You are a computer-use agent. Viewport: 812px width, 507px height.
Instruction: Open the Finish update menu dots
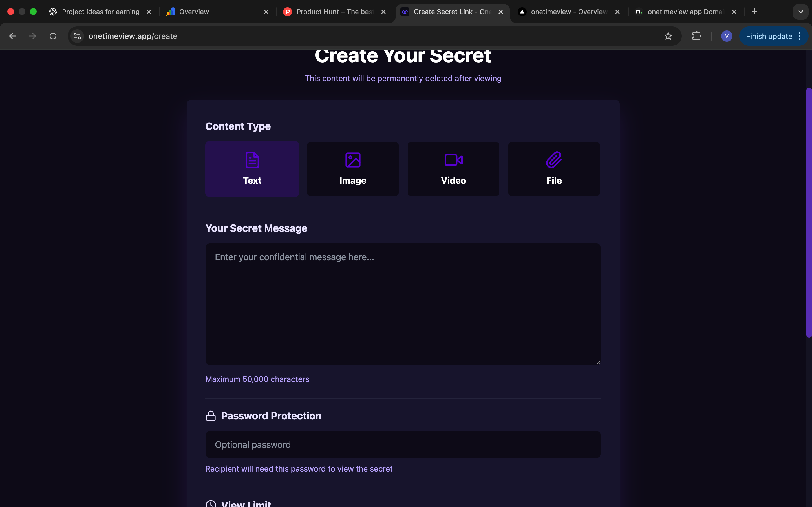[x=800, y=36]
